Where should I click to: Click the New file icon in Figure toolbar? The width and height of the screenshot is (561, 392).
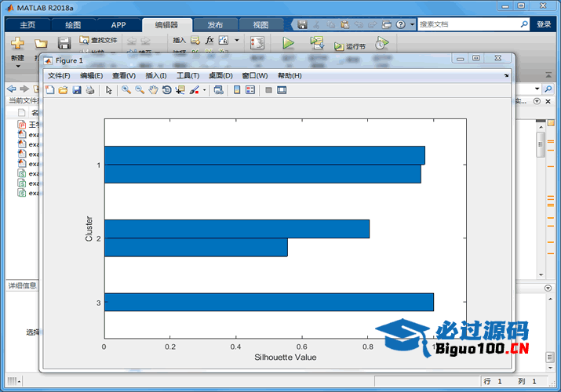50,90
